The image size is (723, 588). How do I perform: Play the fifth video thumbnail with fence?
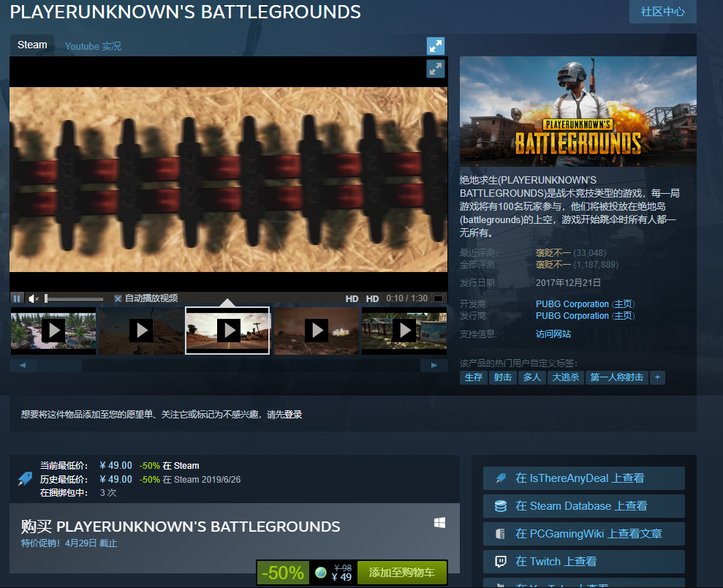point(404,331)
